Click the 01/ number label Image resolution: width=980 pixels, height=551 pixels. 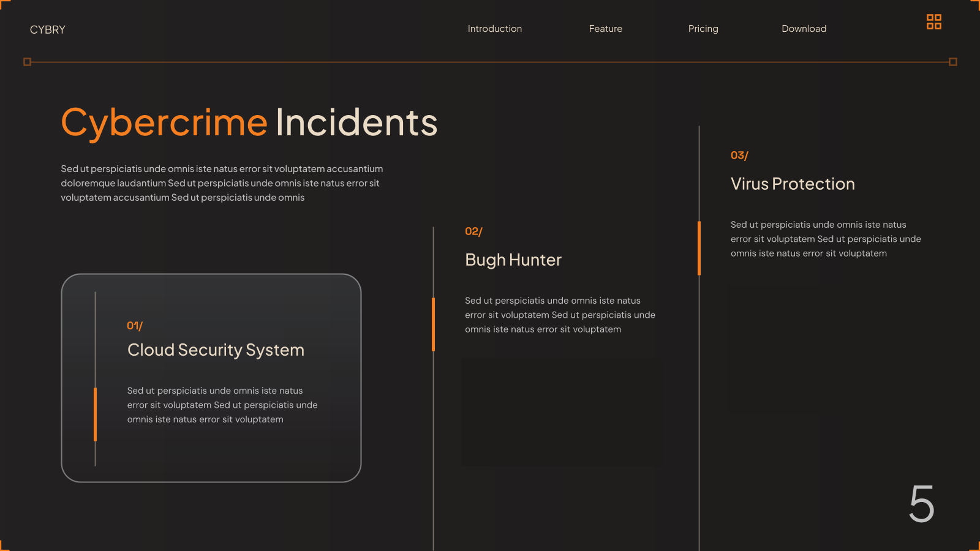(x=135, y=326)
